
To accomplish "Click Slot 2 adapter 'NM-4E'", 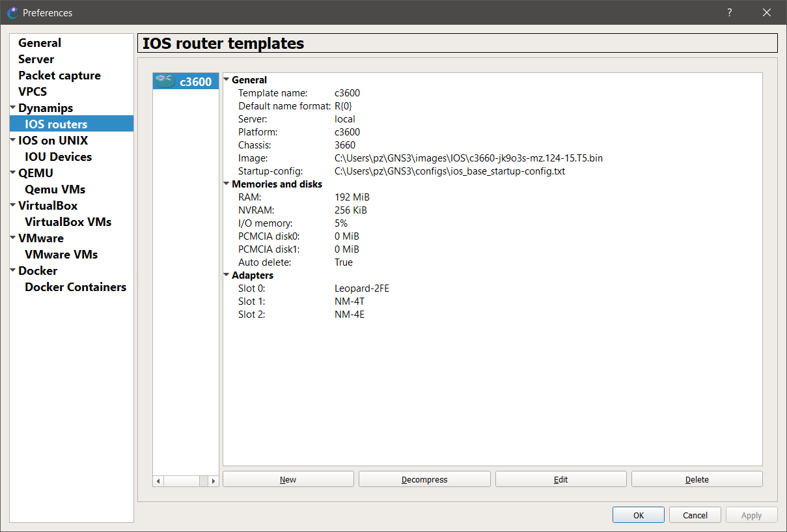I will point(350,315).
